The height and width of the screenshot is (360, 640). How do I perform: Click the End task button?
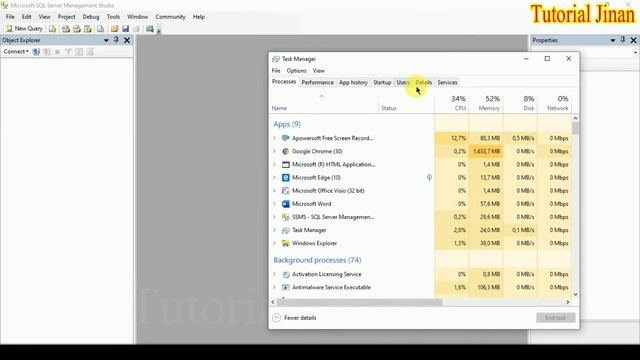(556, 318)
